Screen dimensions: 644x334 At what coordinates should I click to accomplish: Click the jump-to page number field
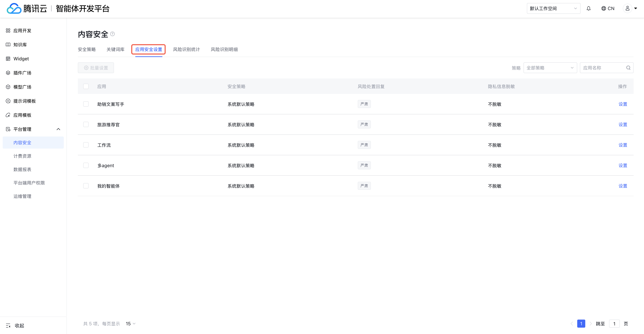614,324
